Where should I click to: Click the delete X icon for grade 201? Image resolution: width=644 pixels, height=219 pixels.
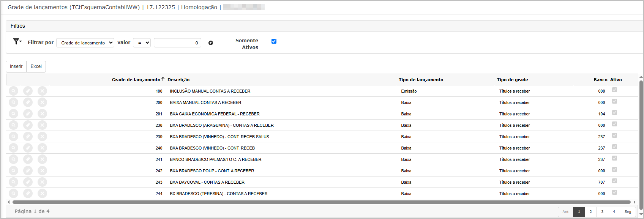coord(42,114)
